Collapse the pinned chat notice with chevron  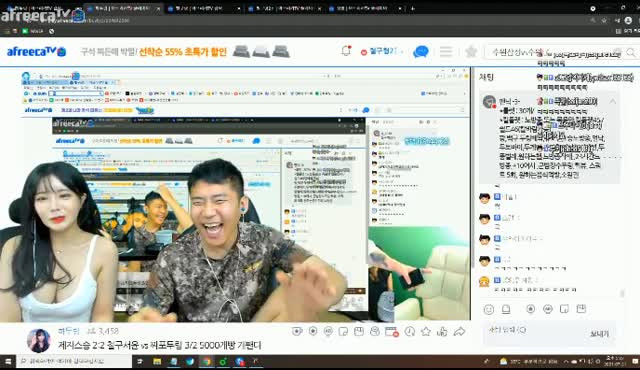pos(613,102)
